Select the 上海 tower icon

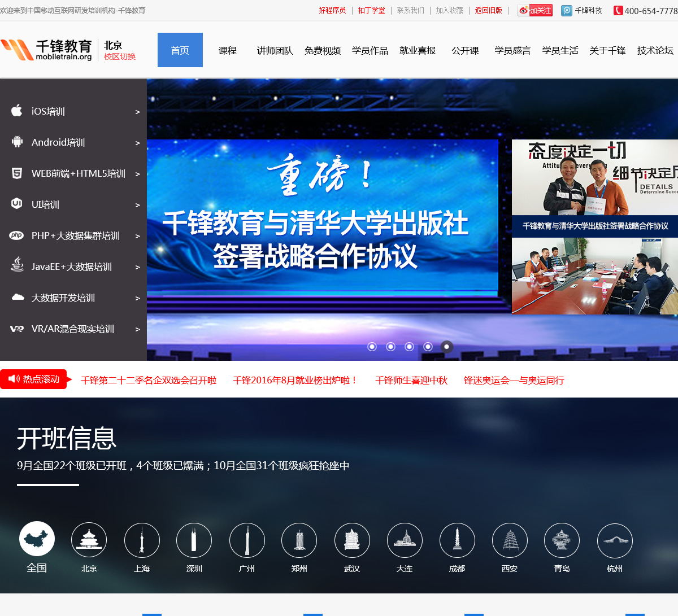click(142, 540)
